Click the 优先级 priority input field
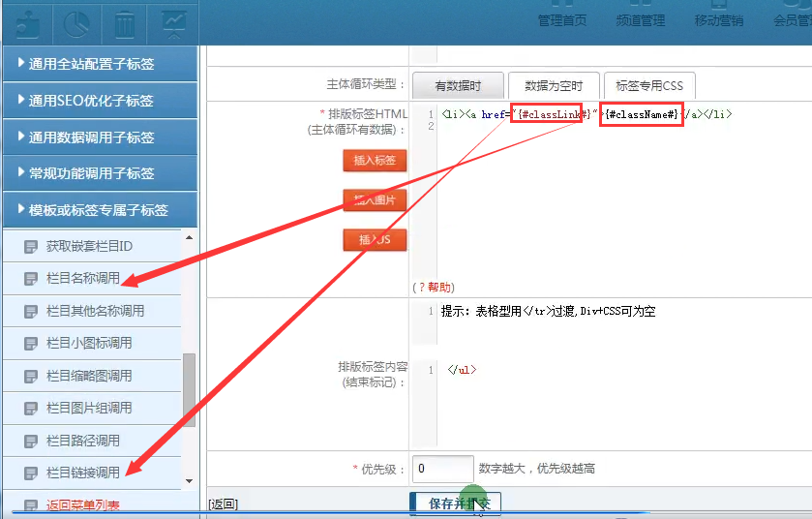The height and width of the screenshot is (519, 812). [x=442, y=469]
